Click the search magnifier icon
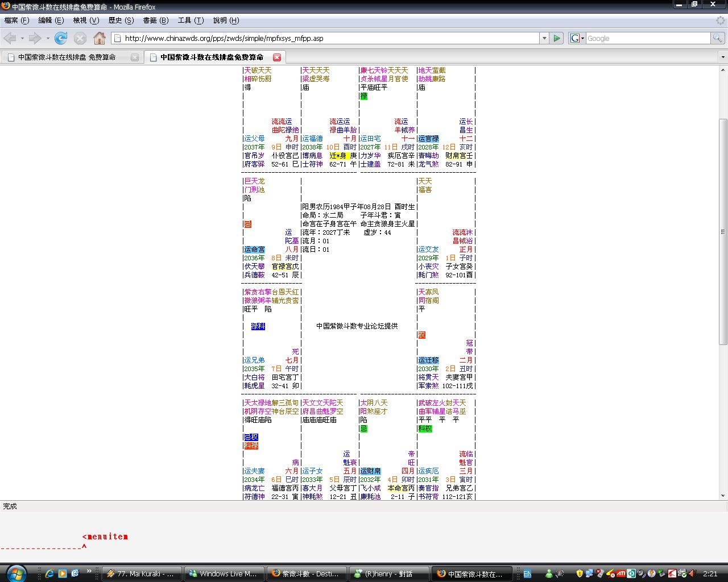The image size is (728, 582). (718, 38)
